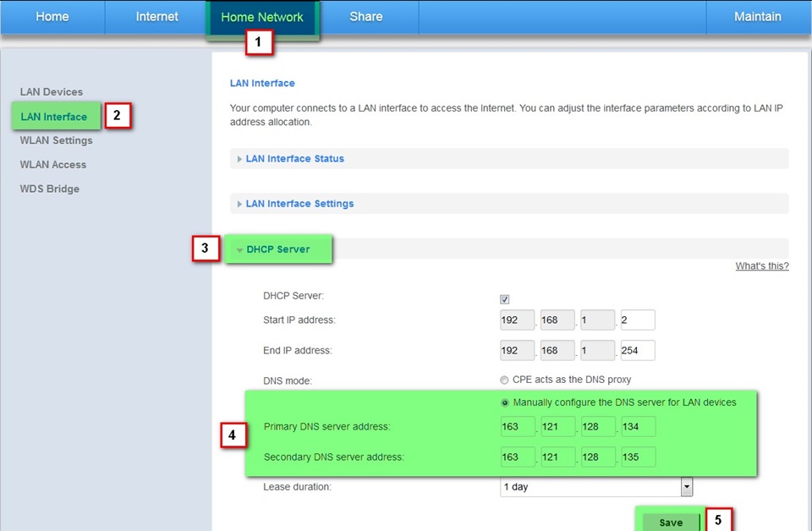Click the Save button
Viewport: 812px width, 531px height.
click(671, 523)
